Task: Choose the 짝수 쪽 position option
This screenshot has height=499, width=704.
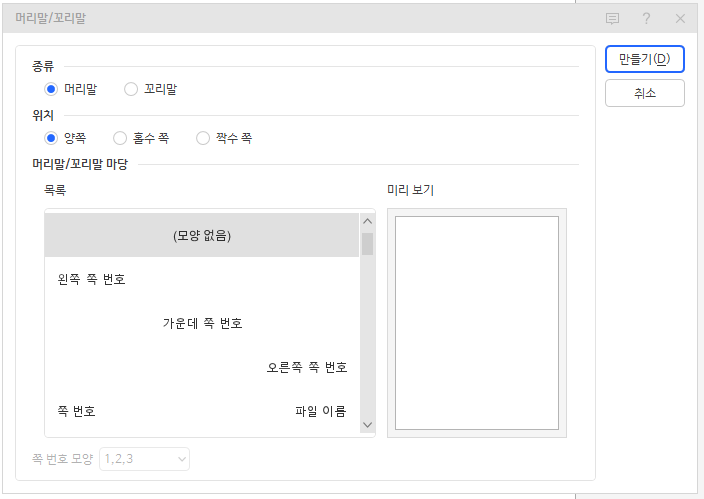Action: click(203, 138)
